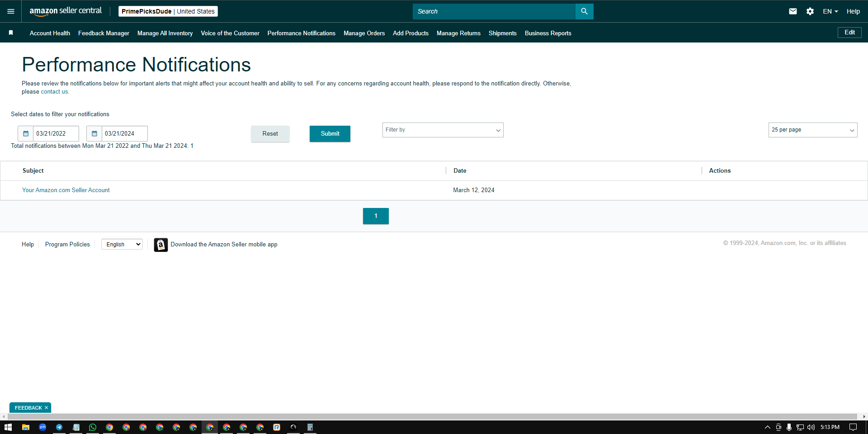Open the 25 per page dropdown
Viewport: 868px width, 434px height.
[x=813, y=130]
